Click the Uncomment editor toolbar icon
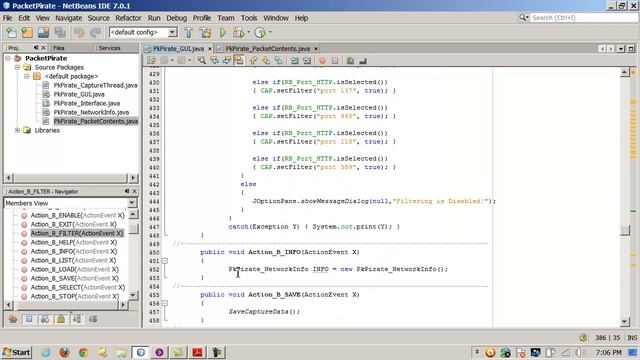This screenshot has width=640, height=360. tap(362, 60)
